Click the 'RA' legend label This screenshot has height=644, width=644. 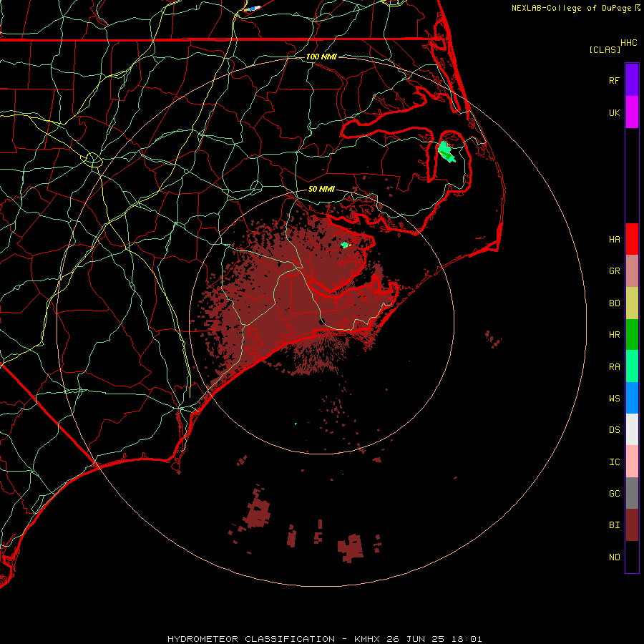click(x=615, y=367)
